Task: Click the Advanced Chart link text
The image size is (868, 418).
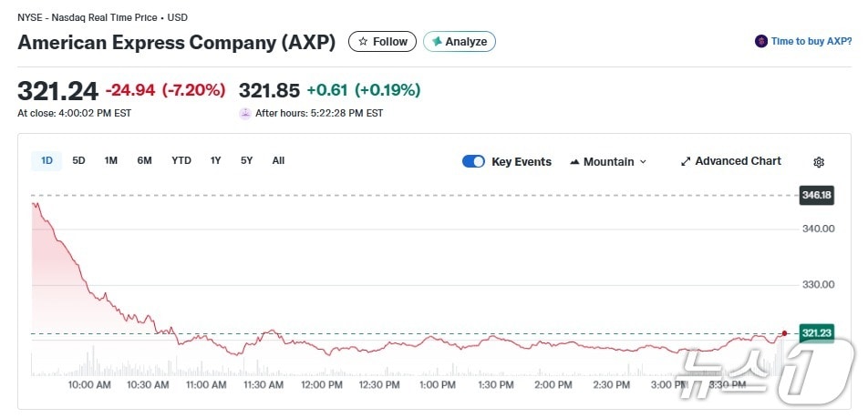Action: [738, 161]
